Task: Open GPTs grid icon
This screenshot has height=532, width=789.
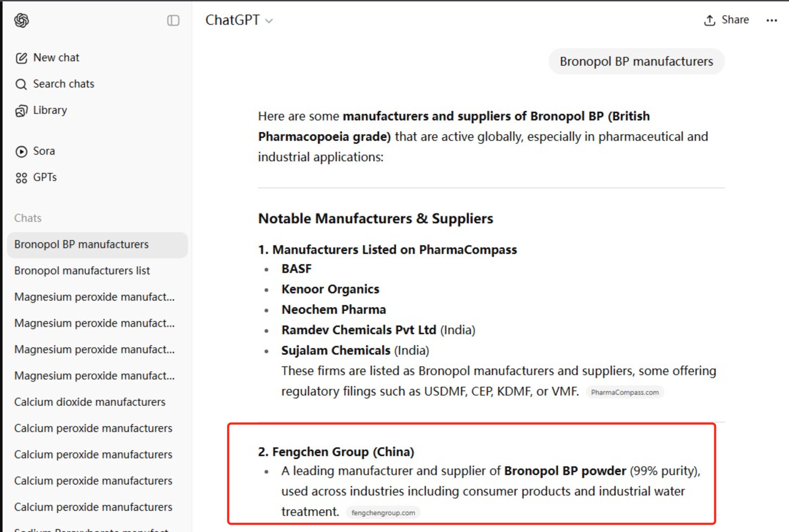Action: tap(21, 178)
